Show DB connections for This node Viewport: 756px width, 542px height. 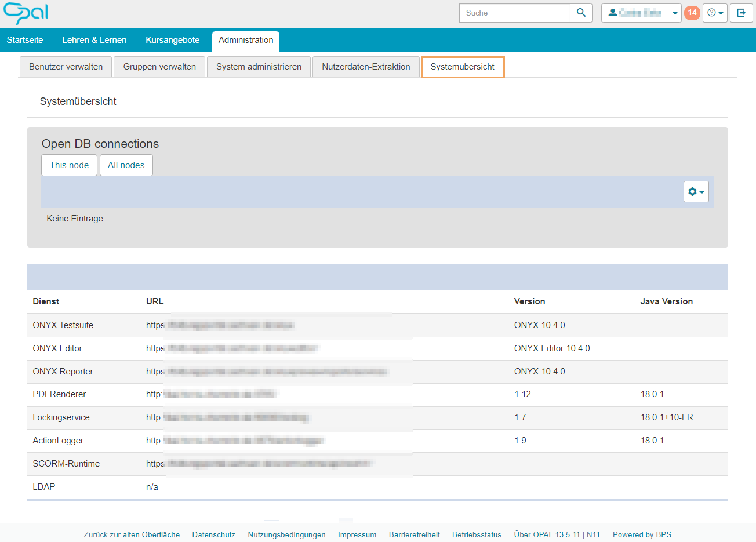[69, 165]
